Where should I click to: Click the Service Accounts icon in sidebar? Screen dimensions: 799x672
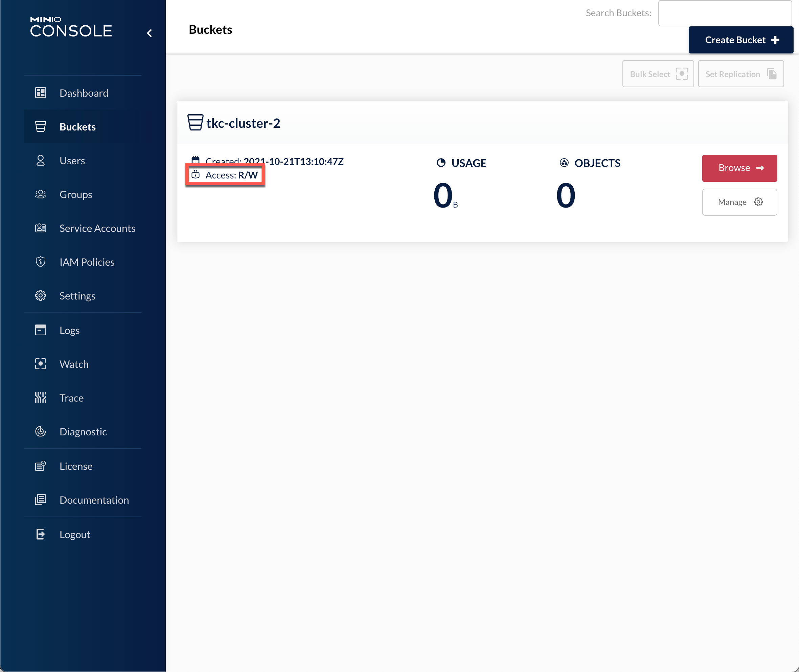(41, 227)
